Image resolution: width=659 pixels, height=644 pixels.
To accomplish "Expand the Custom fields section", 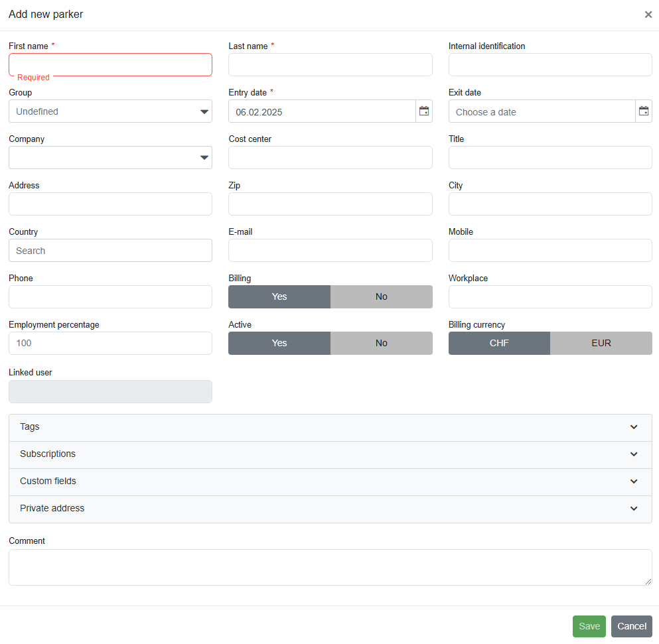I will click(x=330, y=482).
